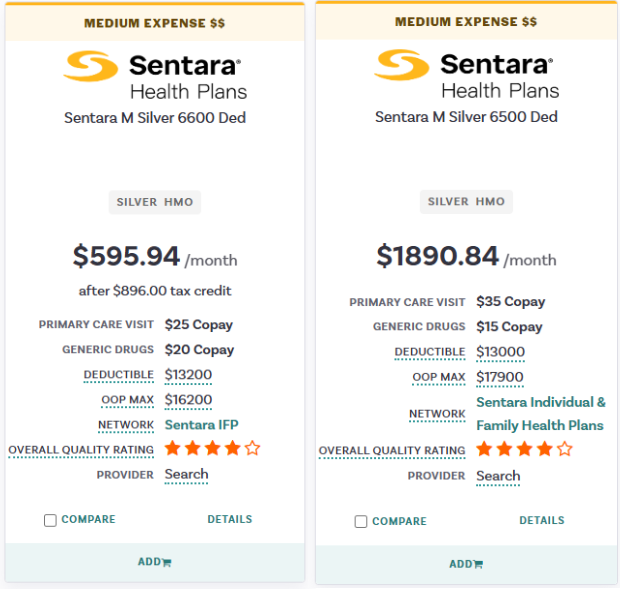Check Compare for Sentara M Silver 6500 Ded
Screen dimensions: 620x589
click(x=361, y=521)
